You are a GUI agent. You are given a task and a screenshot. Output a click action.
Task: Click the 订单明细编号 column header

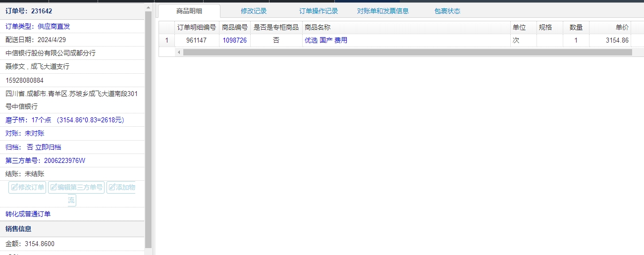[197, 27]
